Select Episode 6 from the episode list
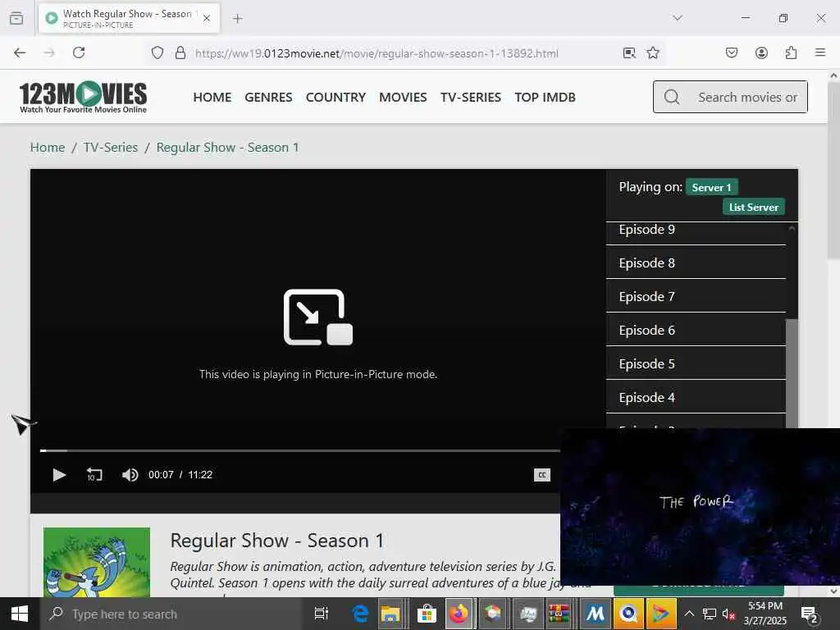The height and width of the screenshot is (630, 840). click(x=696, y=331)
